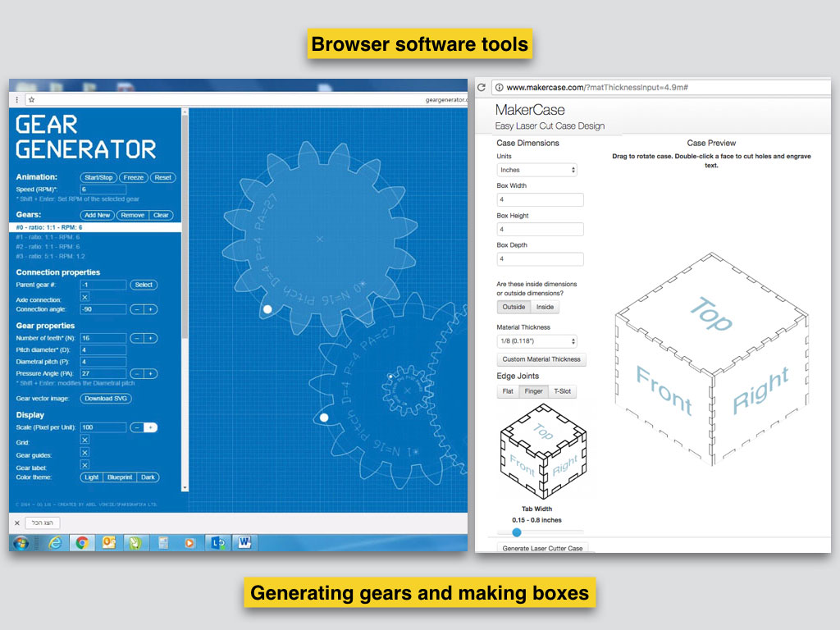The width and height of the screenshot is (840, 630).
Task: Click the Speed (RPM) input field
Action: (103, 189)
